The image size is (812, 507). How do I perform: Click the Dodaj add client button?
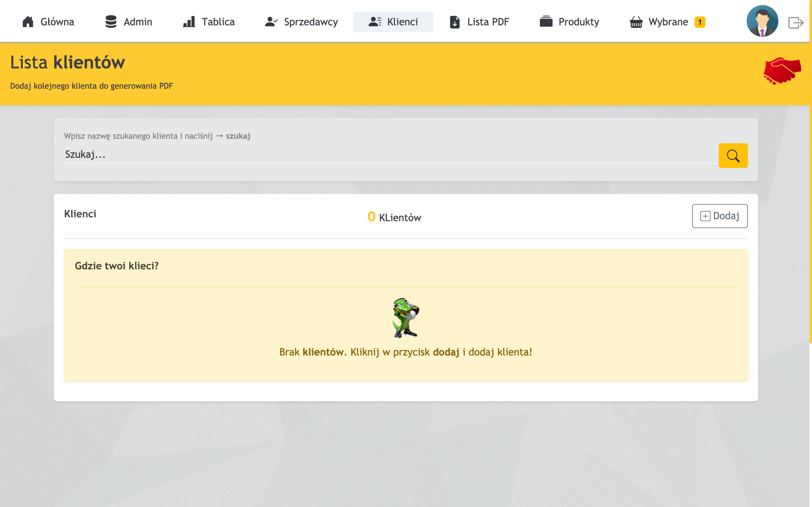pos(720,216)
